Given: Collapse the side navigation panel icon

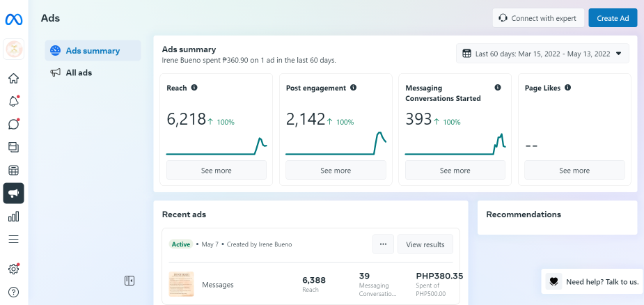Looking at the screenshot, I should click(x=129, y=281).
